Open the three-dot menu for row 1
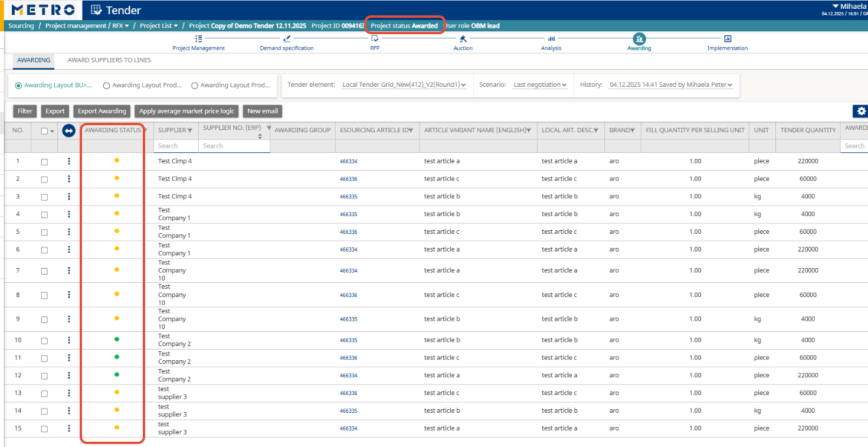868x447 pixels. 69,161
